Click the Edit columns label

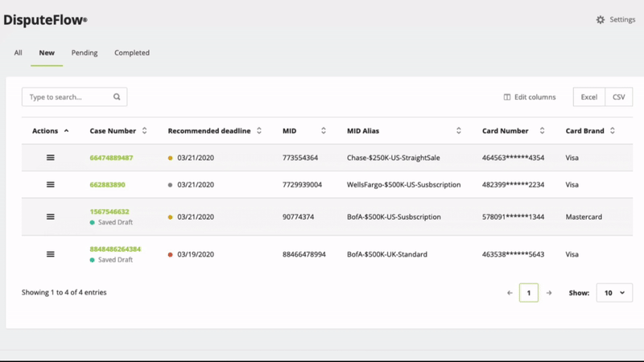click(535, 97)
